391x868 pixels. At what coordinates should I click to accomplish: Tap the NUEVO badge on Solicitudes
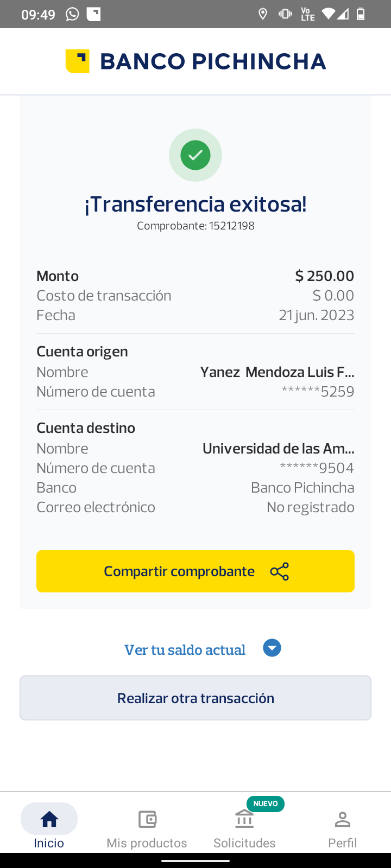click(x=266, y=803)
